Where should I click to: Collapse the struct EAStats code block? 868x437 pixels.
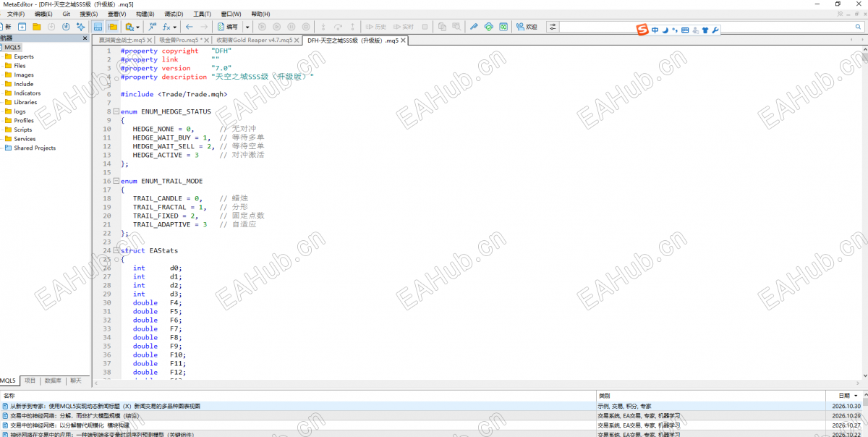[116, 250]
